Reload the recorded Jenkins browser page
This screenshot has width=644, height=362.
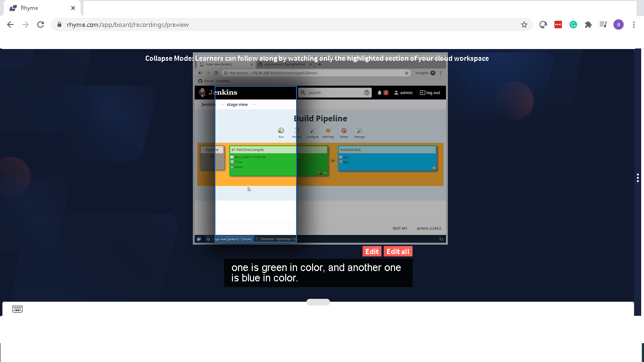click(216, 73)
